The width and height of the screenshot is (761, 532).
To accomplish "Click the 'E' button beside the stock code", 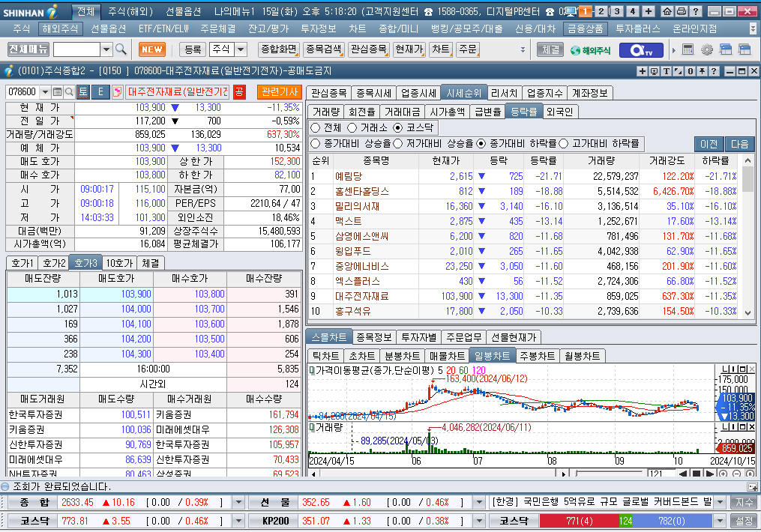I will pyautogui.click(x=100, y=91).
